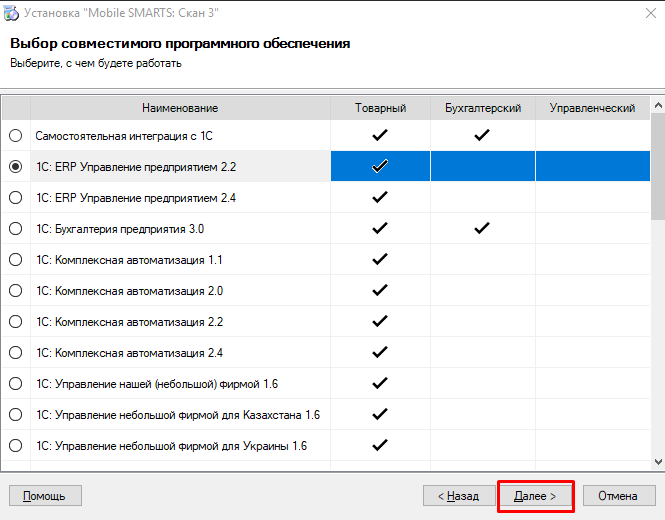Viewport: 665px width, 520px height.
Task: Open Помощь help button
Action: [45, 496]
